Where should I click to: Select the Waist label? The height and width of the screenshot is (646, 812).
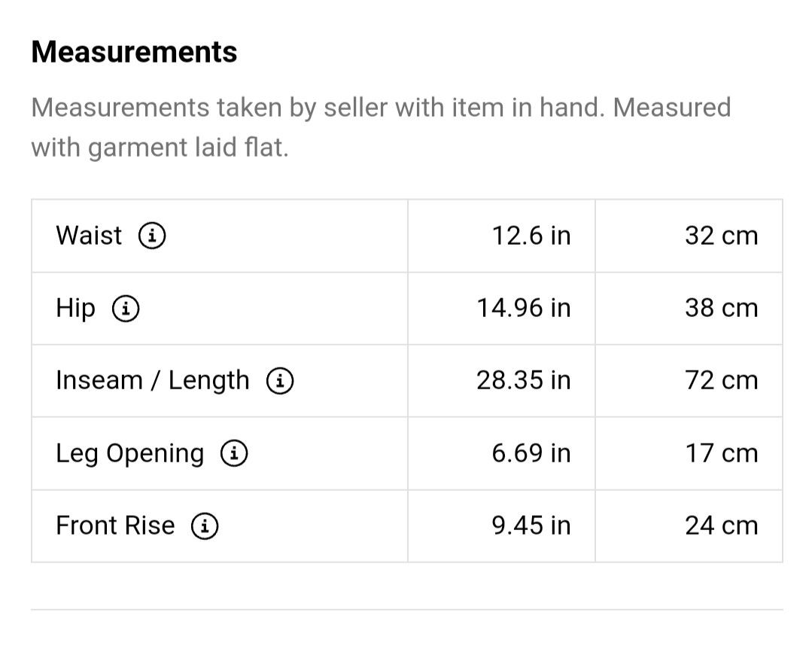[x=89, y=235]
